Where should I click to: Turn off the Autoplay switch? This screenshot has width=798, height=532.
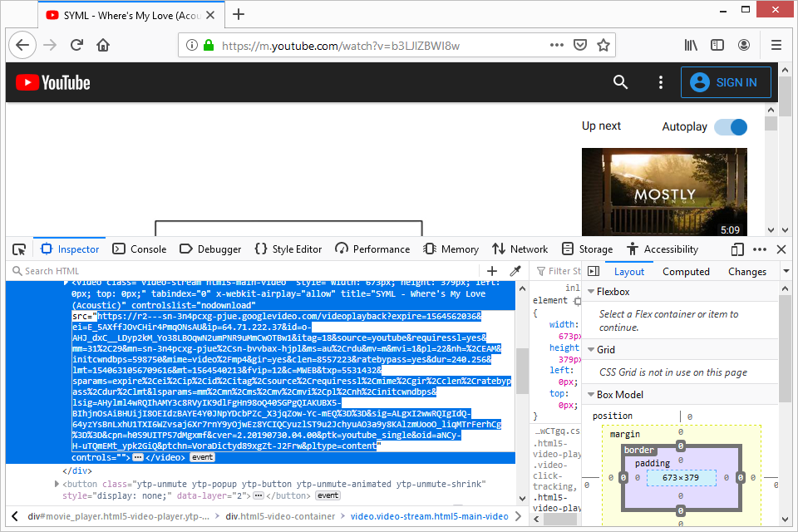730,126
